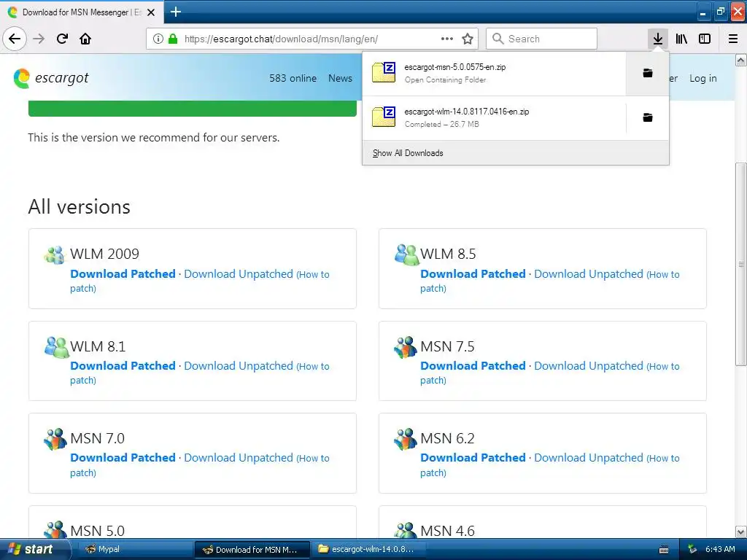
Task: Click the forward navigation arrow
Action: point(39,39)
